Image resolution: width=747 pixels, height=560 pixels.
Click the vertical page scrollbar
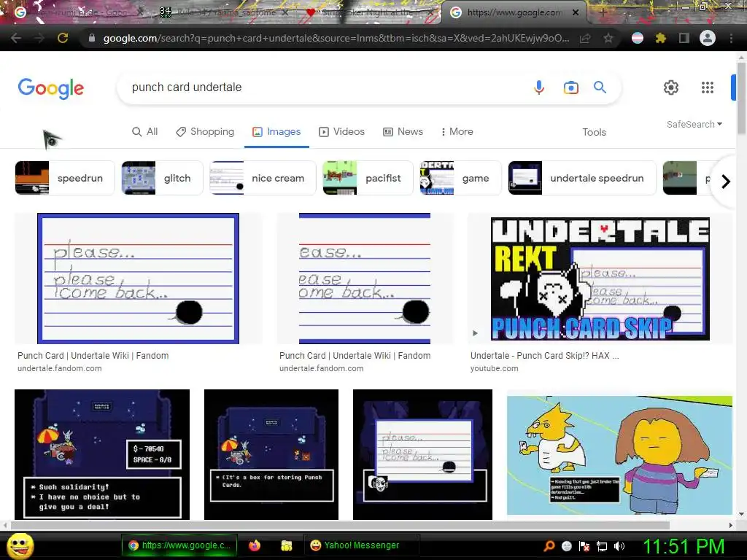[741, 98]
